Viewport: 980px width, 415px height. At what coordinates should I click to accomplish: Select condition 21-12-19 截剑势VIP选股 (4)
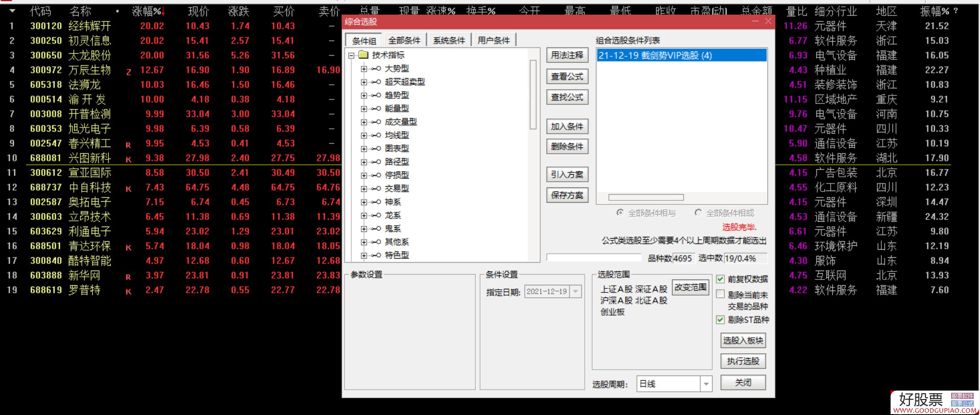point(682,56)
